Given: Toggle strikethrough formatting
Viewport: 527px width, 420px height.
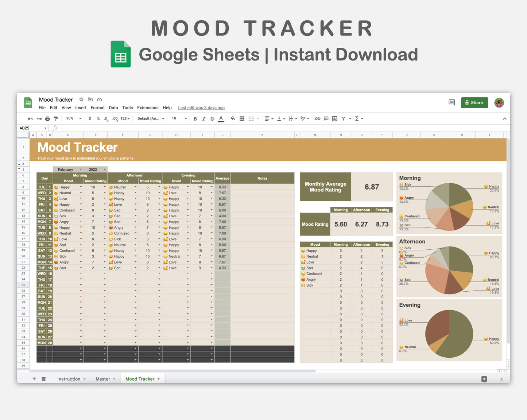Looking at the screenshot, I should (212, 118).
